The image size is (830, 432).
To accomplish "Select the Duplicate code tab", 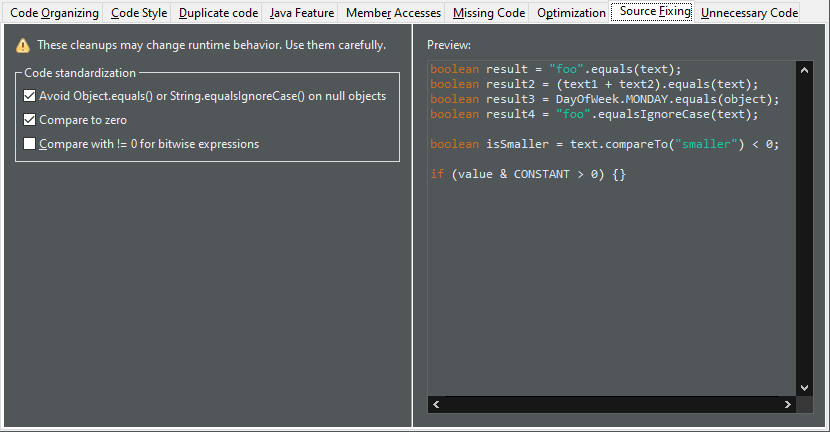I will [218, 13].
